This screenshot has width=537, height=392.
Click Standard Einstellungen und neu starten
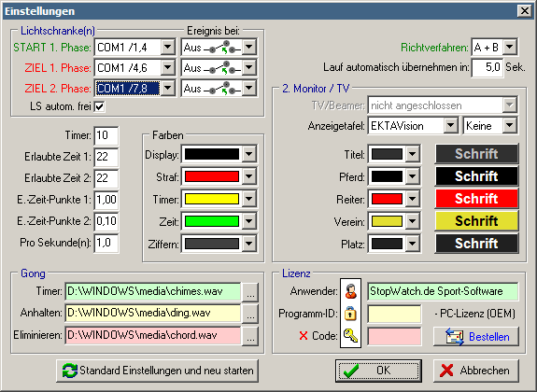[x=158, y=371]
